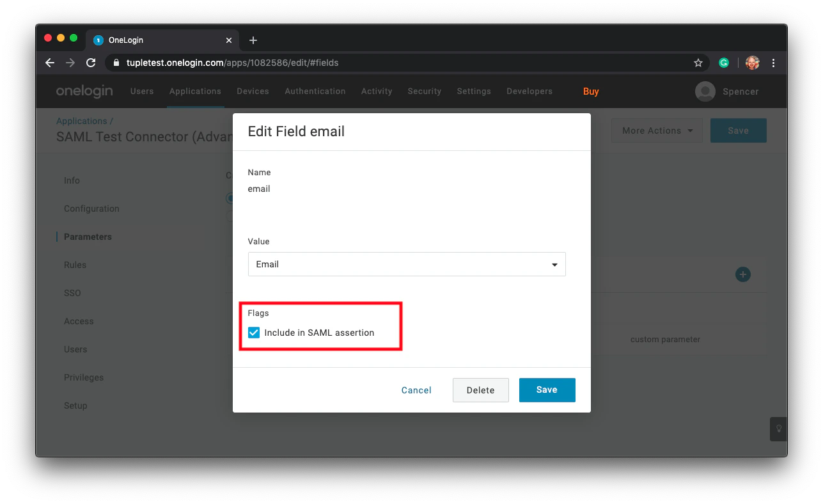Open the Value dropdown showing Email
823x504 pixels.
pyautogui.click(x=407, y=264)
